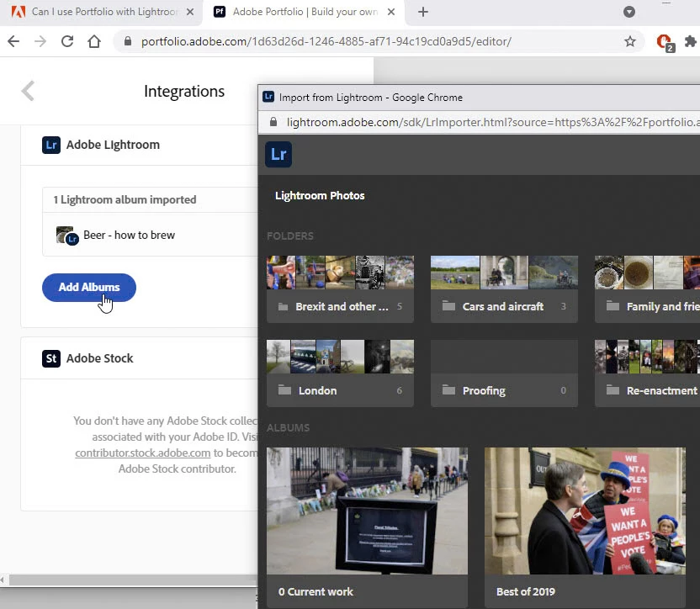Click the Beer album thumbnail icon

(67, 236)
